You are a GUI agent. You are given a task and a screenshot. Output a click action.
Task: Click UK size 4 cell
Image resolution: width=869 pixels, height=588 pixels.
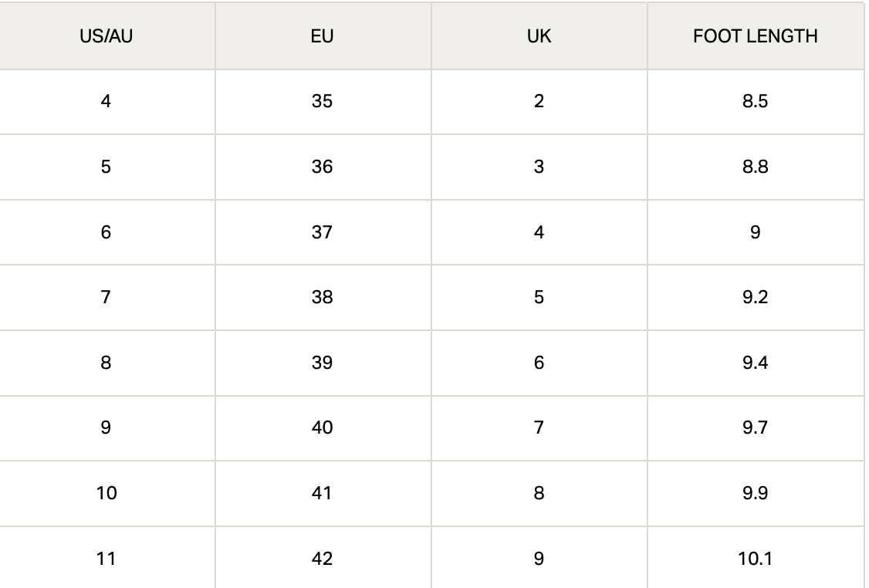click(x=539, y=232)
